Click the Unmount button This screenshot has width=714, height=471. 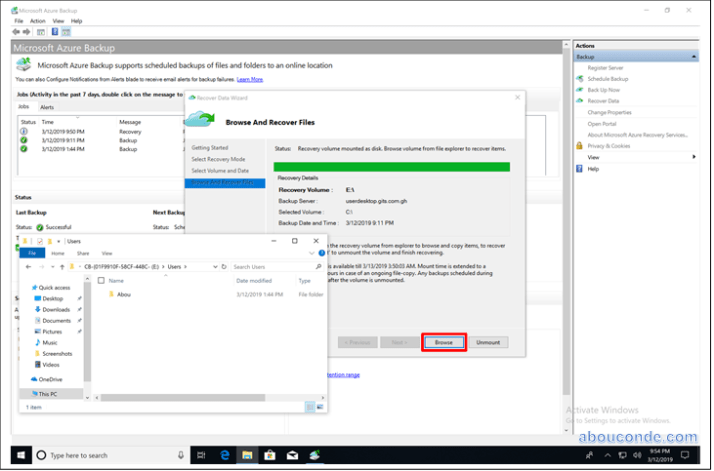click(488, 342)
